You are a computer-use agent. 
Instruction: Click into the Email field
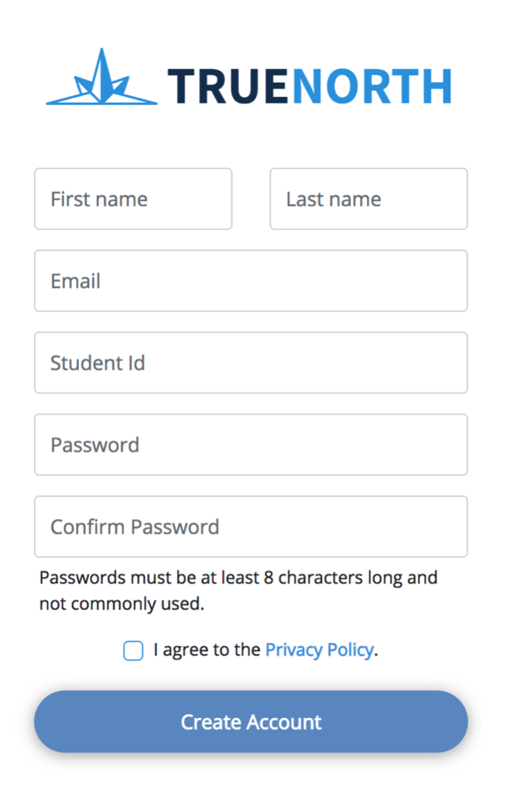(x=250, y=280)
